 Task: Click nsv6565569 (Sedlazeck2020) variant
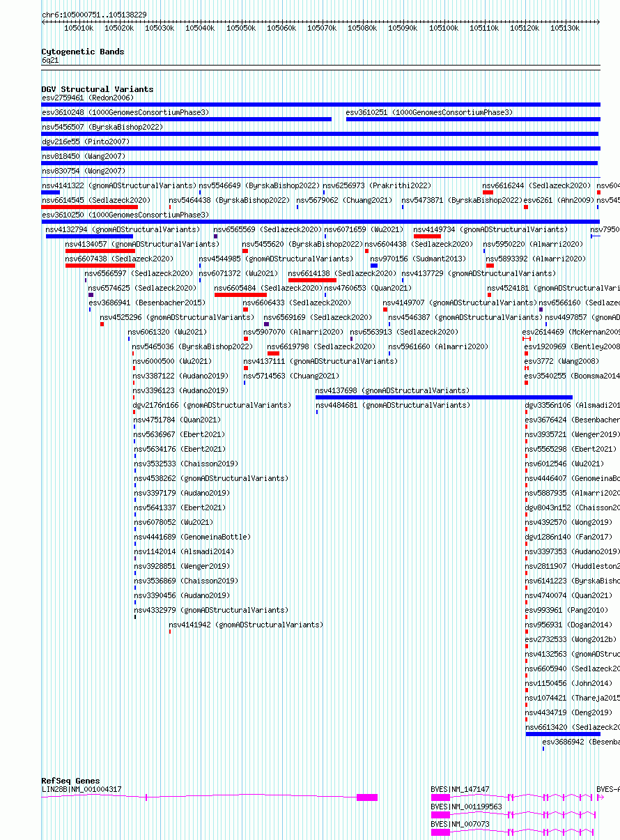(268, 229)
